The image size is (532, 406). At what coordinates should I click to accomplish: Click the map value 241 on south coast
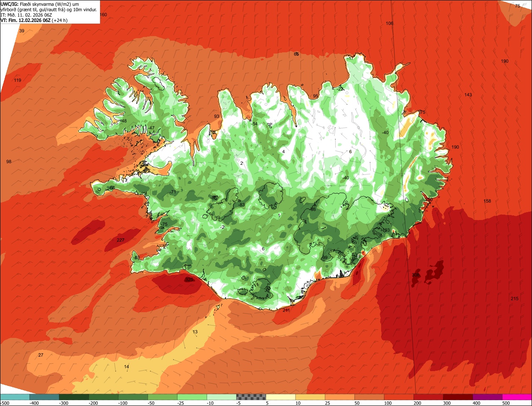tap(286, 310)
